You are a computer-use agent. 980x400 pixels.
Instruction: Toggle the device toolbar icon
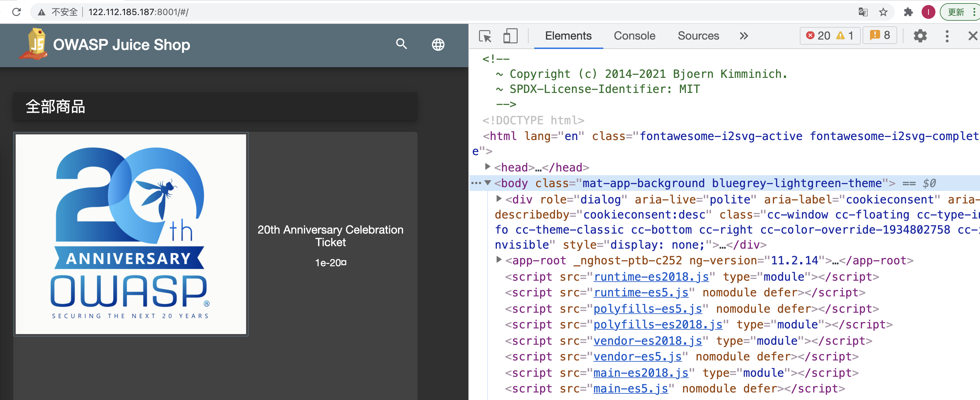pyautogui.click(x=510, y=36)
